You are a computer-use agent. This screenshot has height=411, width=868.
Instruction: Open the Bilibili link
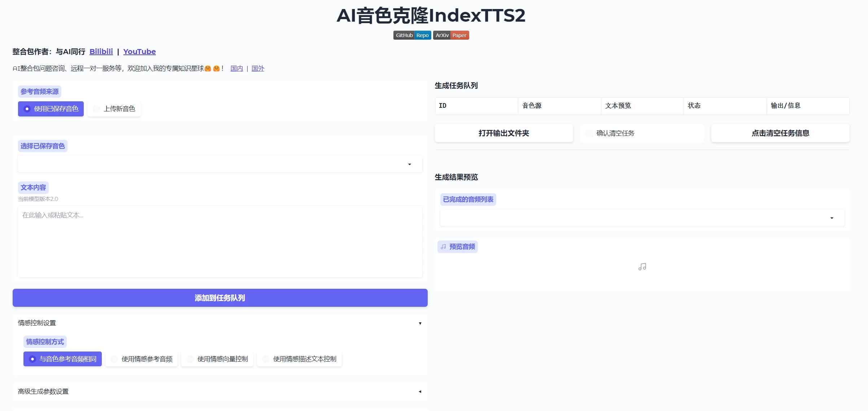101,52
